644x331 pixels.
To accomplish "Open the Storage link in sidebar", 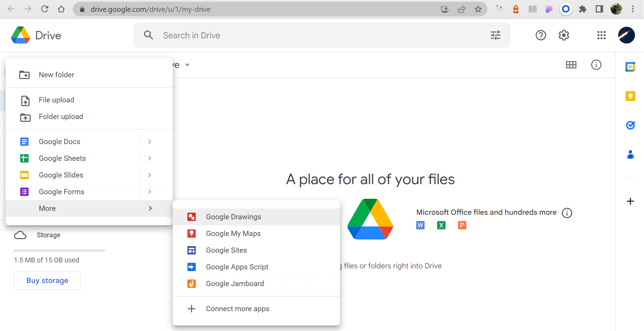I will coord(49,235).
